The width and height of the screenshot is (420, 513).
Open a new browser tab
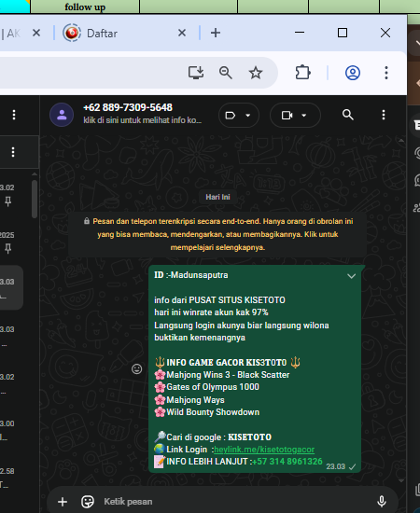(216, 33)
